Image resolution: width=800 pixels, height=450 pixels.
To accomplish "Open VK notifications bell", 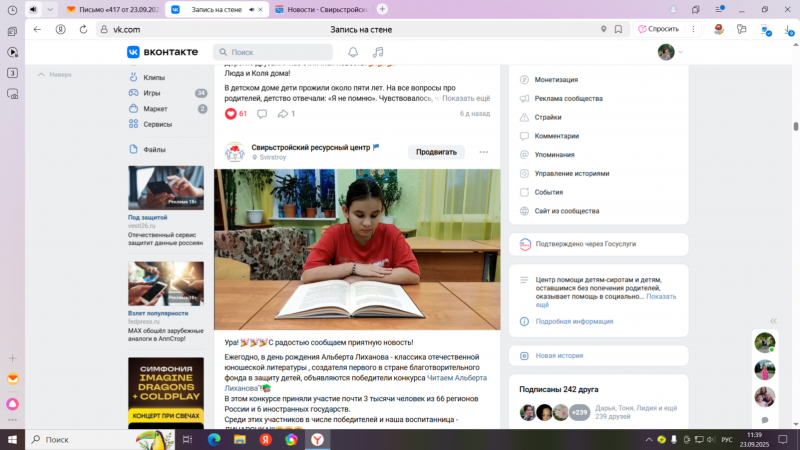I will (353, 52).
